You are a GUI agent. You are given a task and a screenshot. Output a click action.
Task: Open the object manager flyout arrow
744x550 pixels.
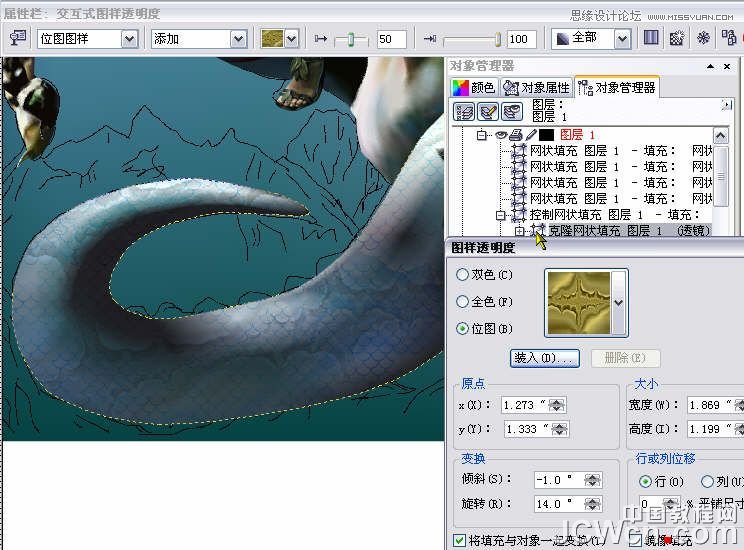coord(726,105)
